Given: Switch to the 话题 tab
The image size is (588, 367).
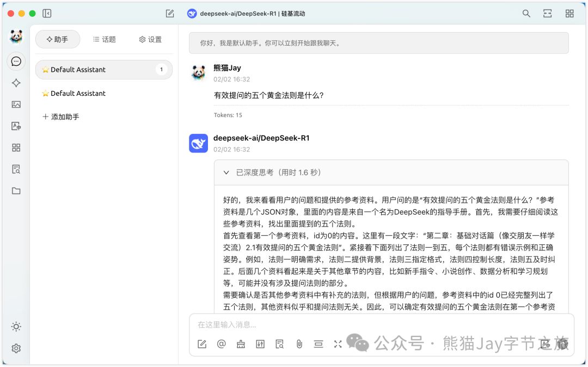Looking at the screenshot, I should click(104, 39).
